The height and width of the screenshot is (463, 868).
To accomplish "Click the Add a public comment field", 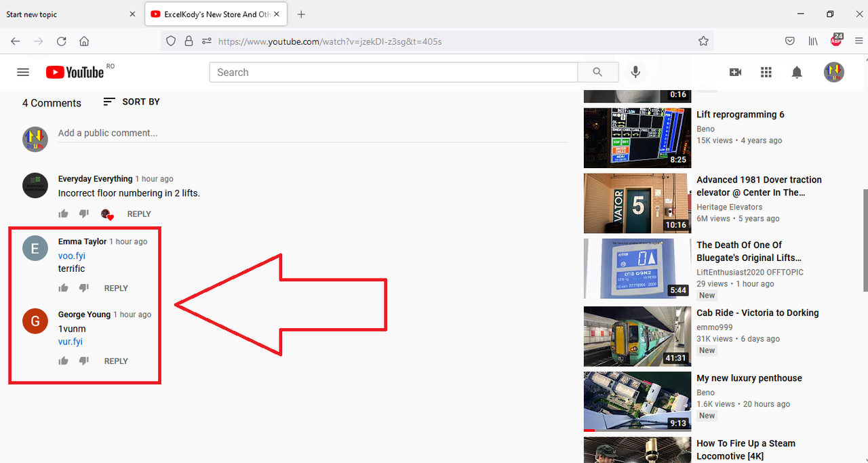I will point(313,133).
